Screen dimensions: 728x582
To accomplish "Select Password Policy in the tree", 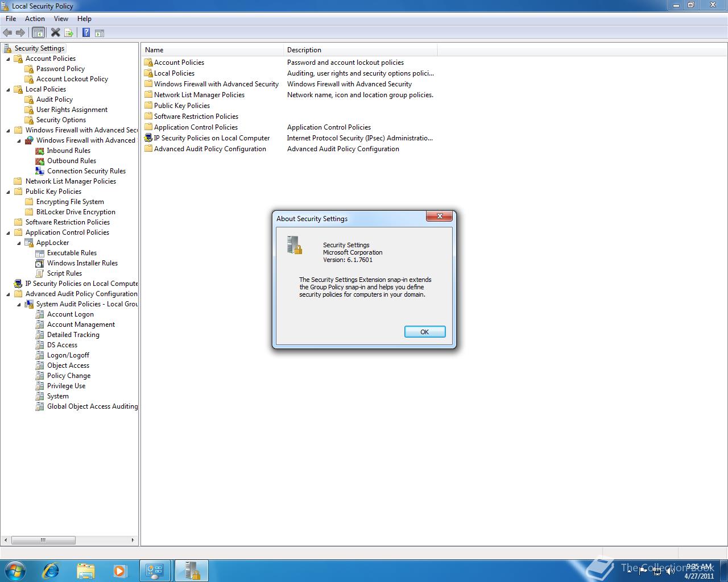I will pyautogui.click(x=60, y=69).
